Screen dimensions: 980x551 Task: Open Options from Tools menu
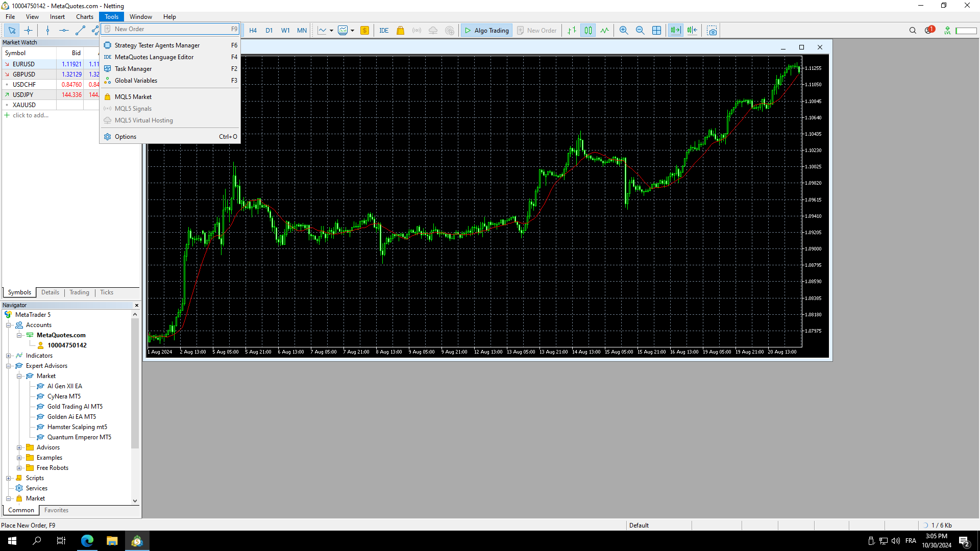(x=170, y=137)
